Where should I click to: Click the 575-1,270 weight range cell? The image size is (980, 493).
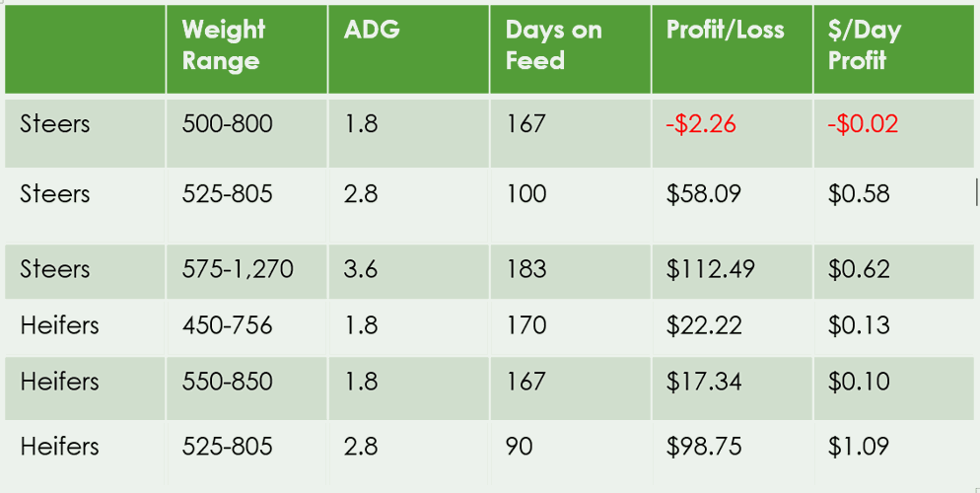(238, 269)
